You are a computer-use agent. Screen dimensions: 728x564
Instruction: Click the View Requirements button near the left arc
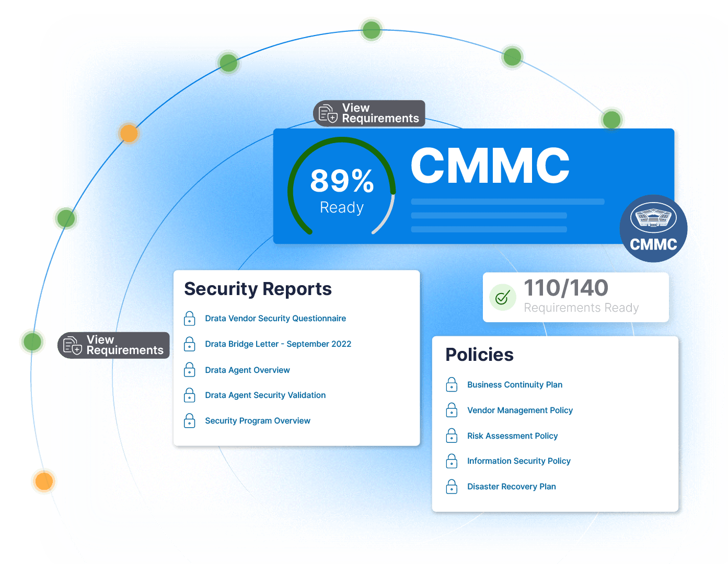113,345
